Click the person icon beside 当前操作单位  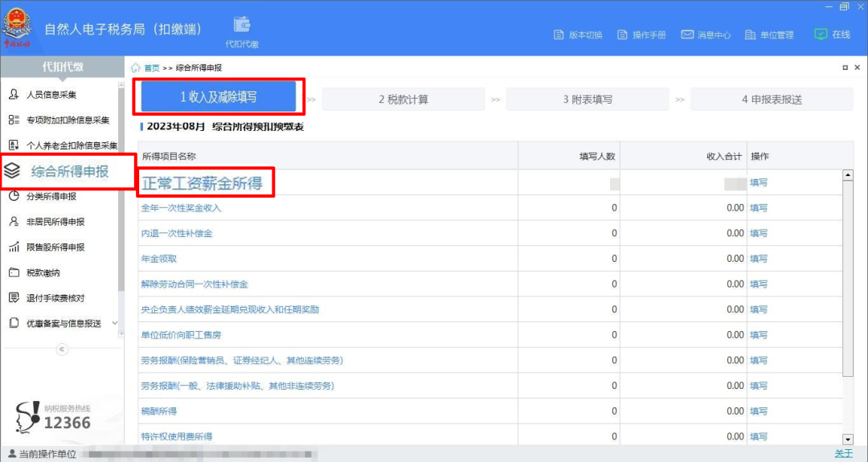11,454
